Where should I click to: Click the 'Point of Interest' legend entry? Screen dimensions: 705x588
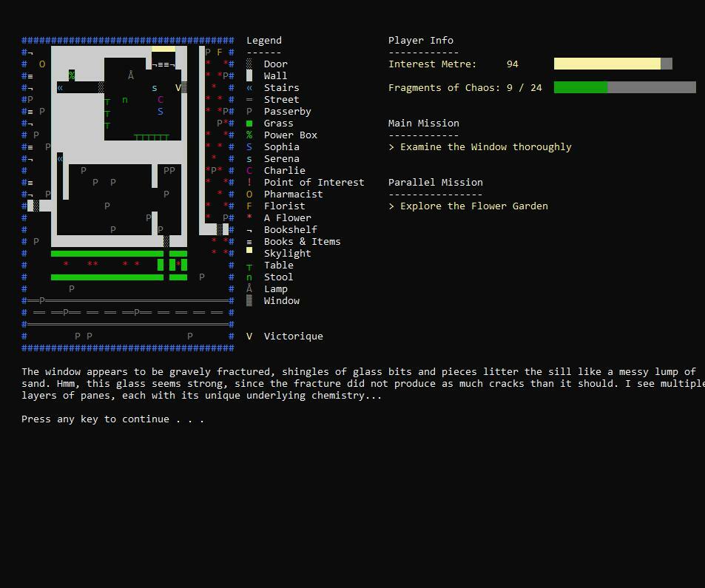314,183
